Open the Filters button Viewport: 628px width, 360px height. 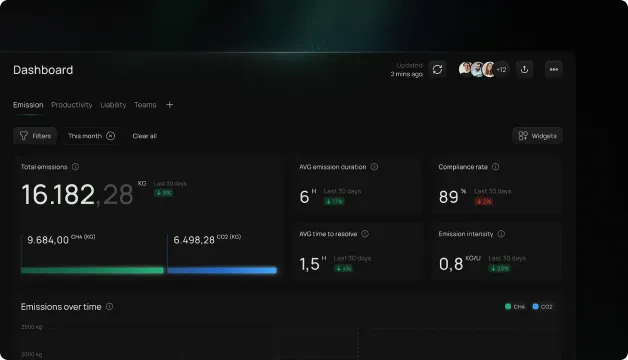(x=35, y=136)
